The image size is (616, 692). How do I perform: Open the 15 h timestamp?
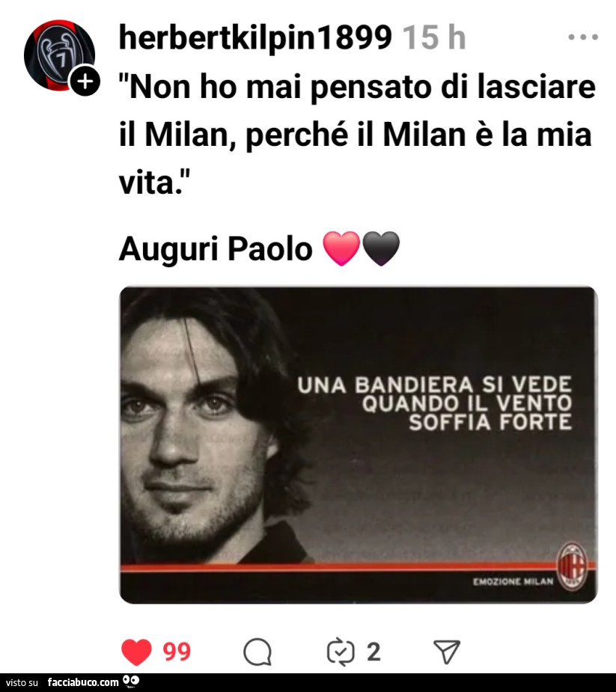[x=435, y=37]
